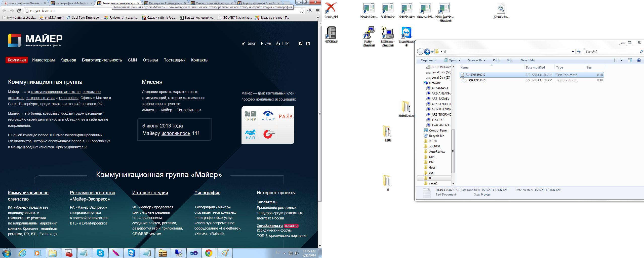Screen dimensions: 644x258
Task: Click the Twitter icon on Mayer site
Action: (x=308, y=44)
